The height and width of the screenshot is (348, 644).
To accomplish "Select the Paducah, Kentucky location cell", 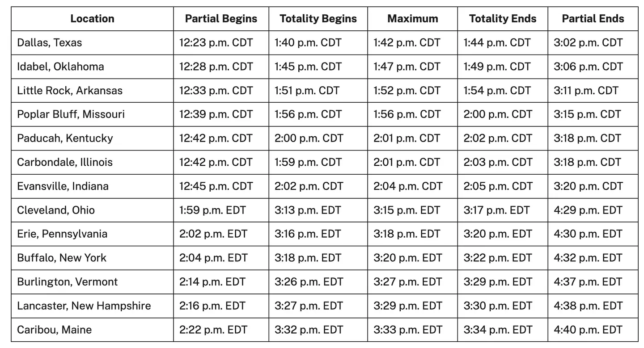I will click(65, 138).
